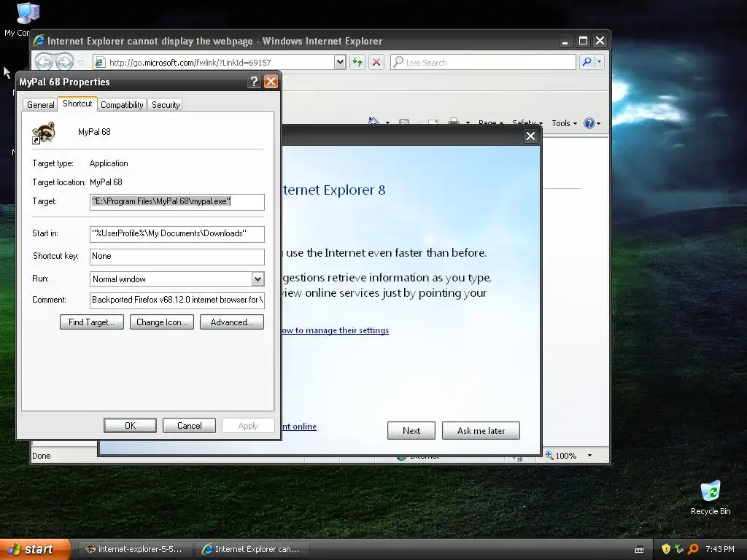
Task: Select the Internet Explorer can... taskbar button
Action: (x=252, y=550)
